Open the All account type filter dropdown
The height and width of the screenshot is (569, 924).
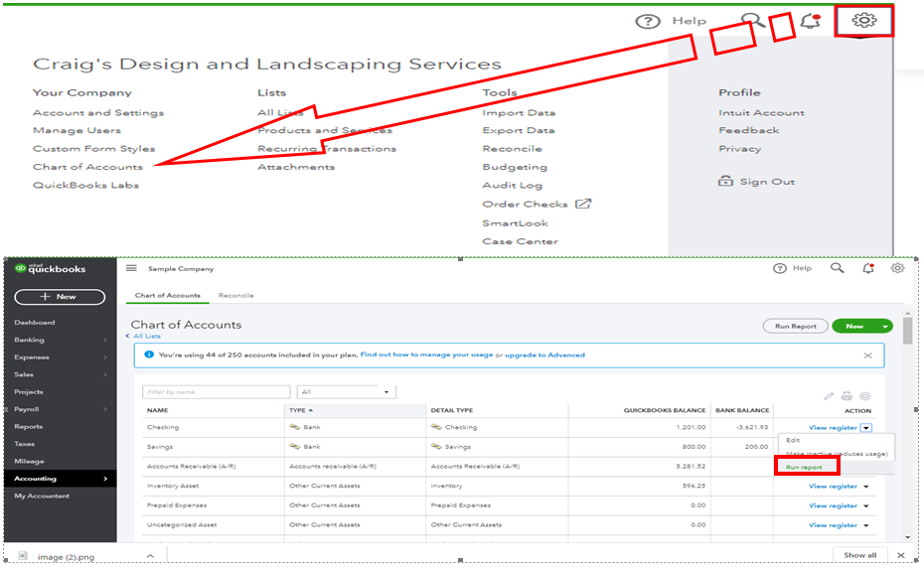coord(346,391)
